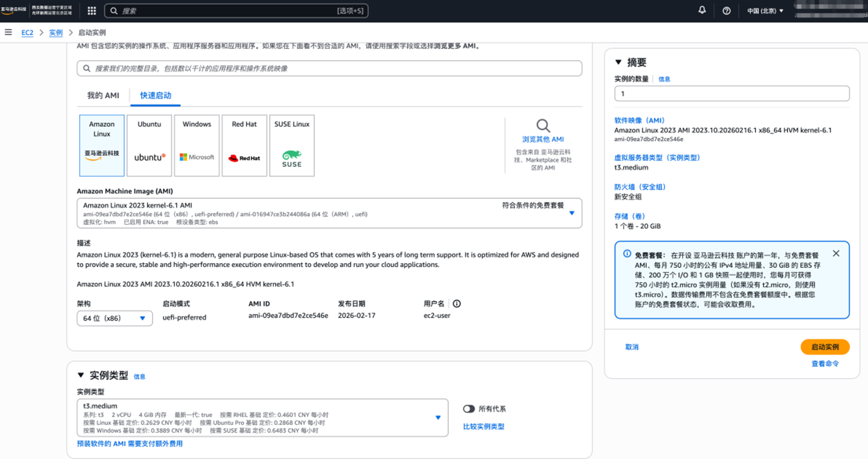Open the 查看命令 link
The width and height of the screenshot is (868, 459).
825,363
